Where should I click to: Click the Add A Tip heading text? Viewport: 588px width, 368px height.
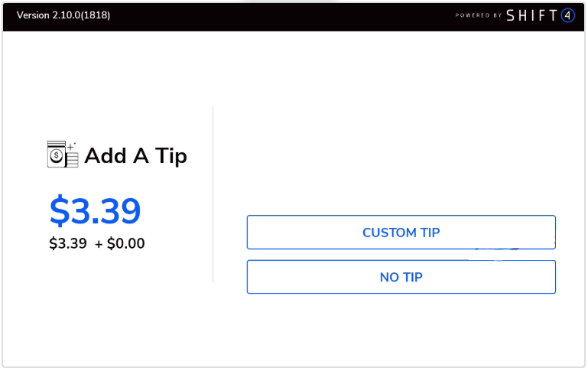click(135, 156)
